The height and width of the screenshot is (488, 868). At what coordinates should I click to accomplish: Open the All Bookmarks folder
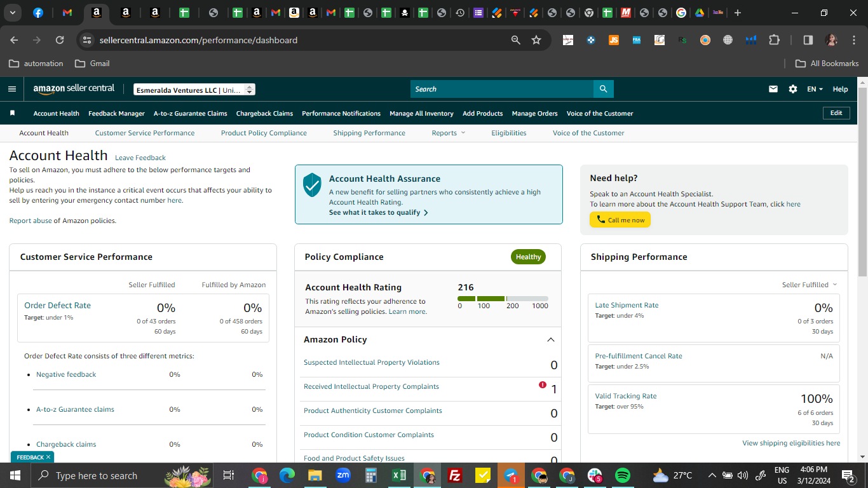click(827, 64)
